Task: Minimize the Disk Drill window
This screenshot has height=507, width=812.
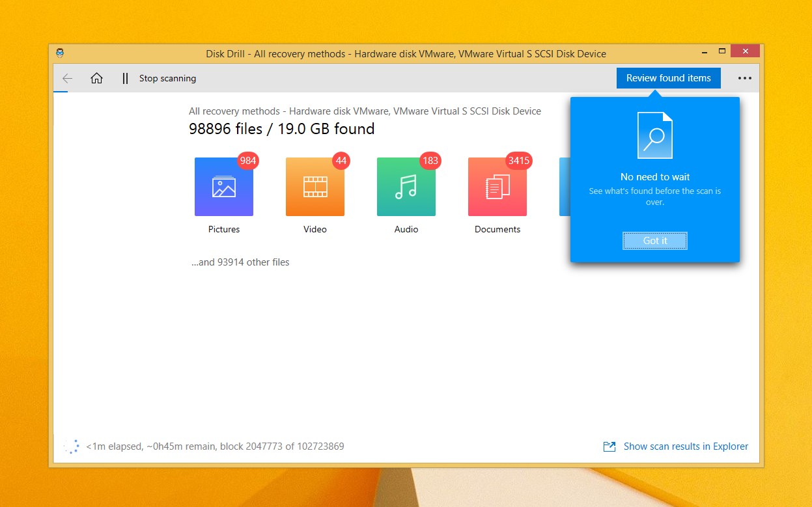Action: [x=705, y=51]
